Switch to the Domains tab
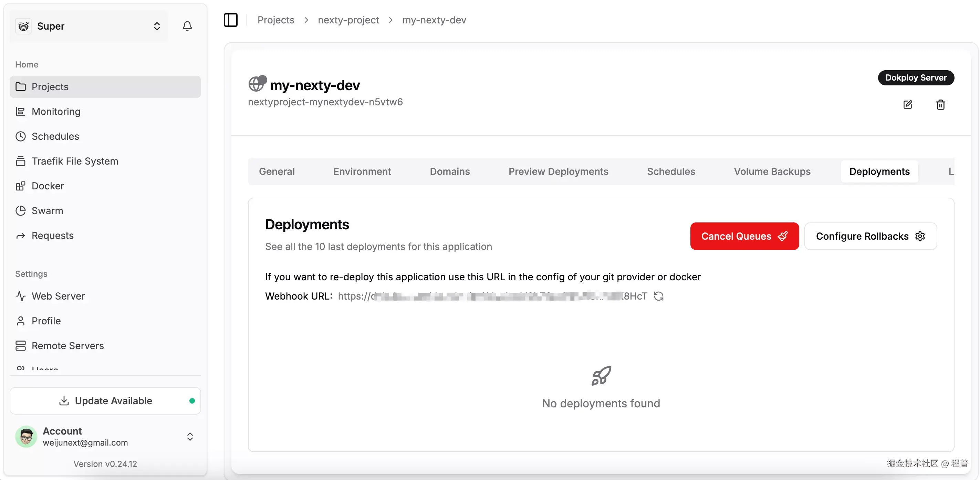Screen dimensions: 980x480 click(449, 171)
